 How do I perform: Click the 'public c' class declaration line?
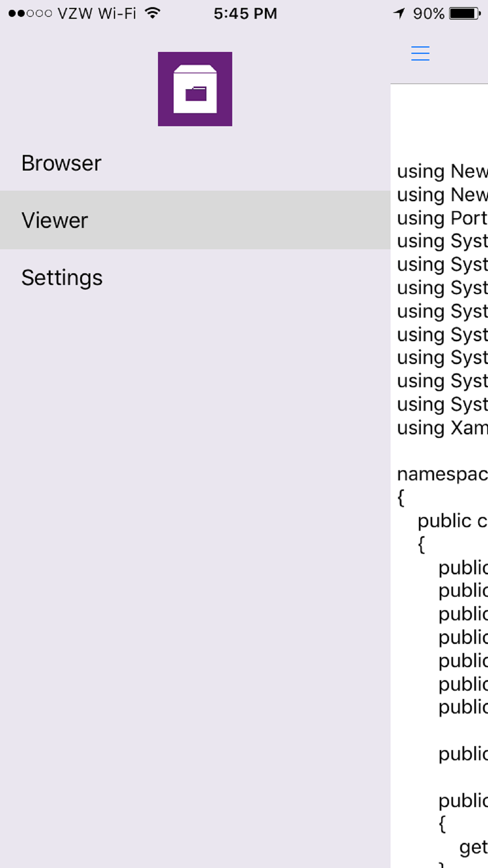452,521
